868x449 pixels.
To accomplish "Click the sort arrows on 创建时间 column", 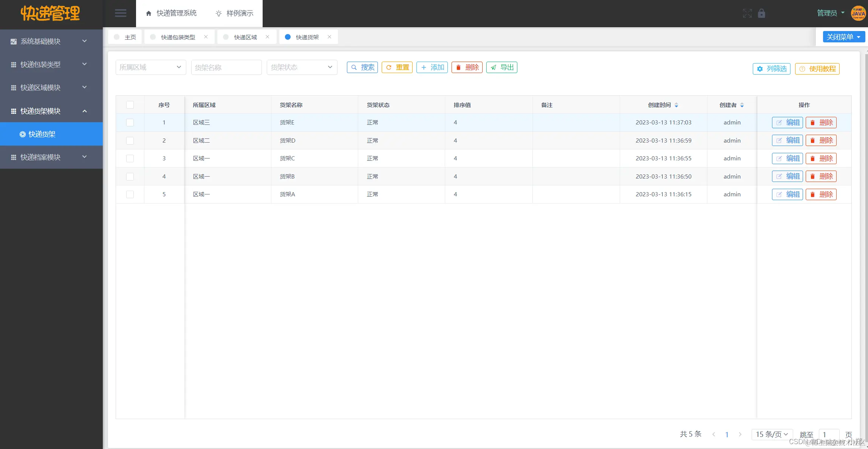I will (x=676, y=105).
